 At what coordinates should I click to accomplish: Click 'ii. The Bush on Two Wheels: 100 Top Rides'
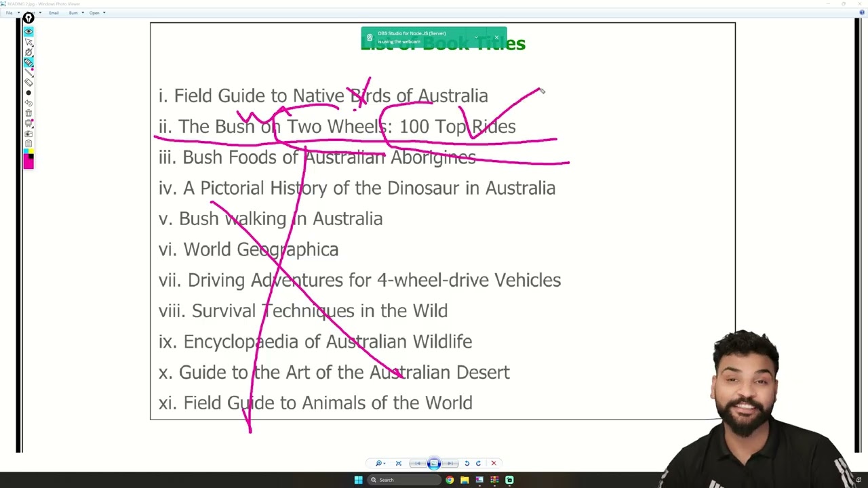[337, 127]
